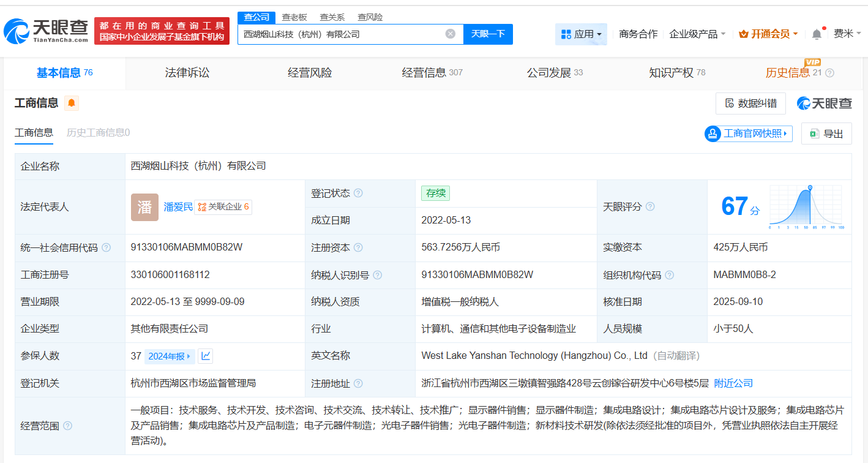
Task: Switch to the 法律诉讼 tab
Action: point(187,72)
